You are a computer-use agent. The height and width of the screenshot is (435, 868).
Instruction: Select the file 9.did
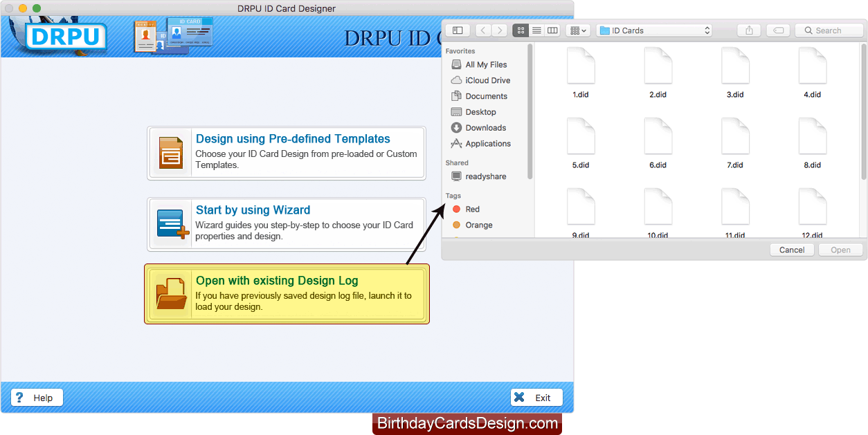coord(581,213)
